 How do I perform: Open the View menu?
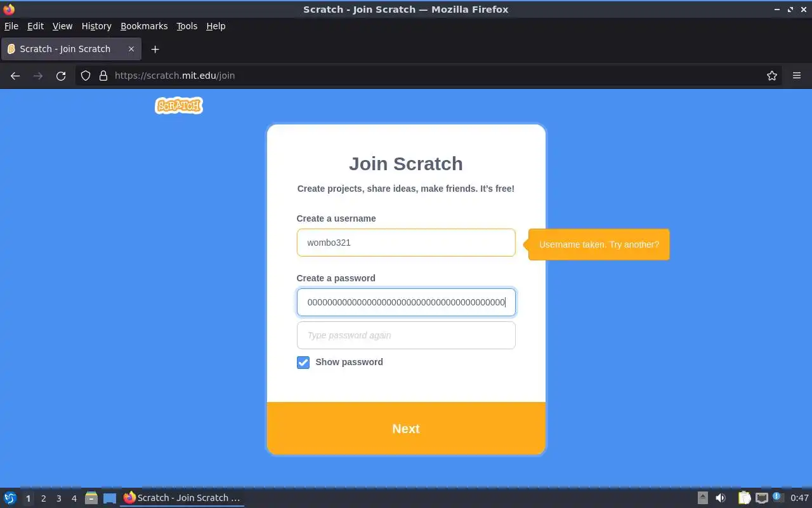pyautogui.click(x=62, y=26)
